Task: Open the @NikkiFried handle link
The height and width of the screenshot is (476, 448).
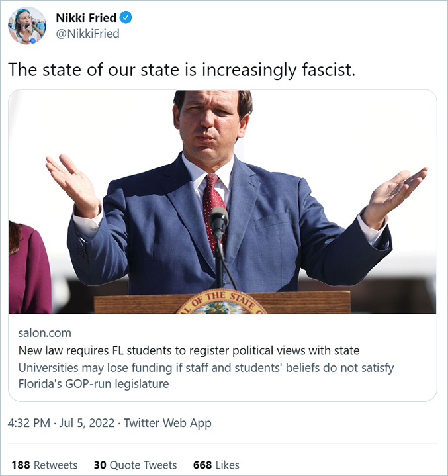Action: coord(87,33)
